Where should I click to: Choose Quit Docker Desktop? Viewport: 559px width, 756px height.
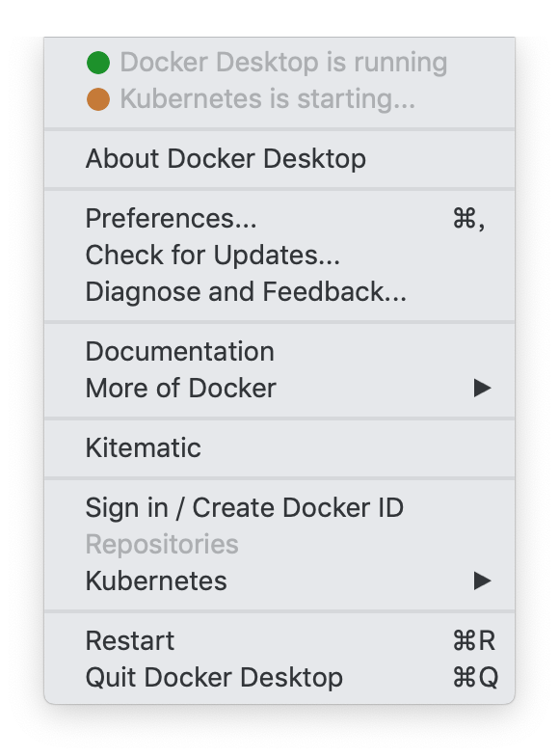(279, 677)
